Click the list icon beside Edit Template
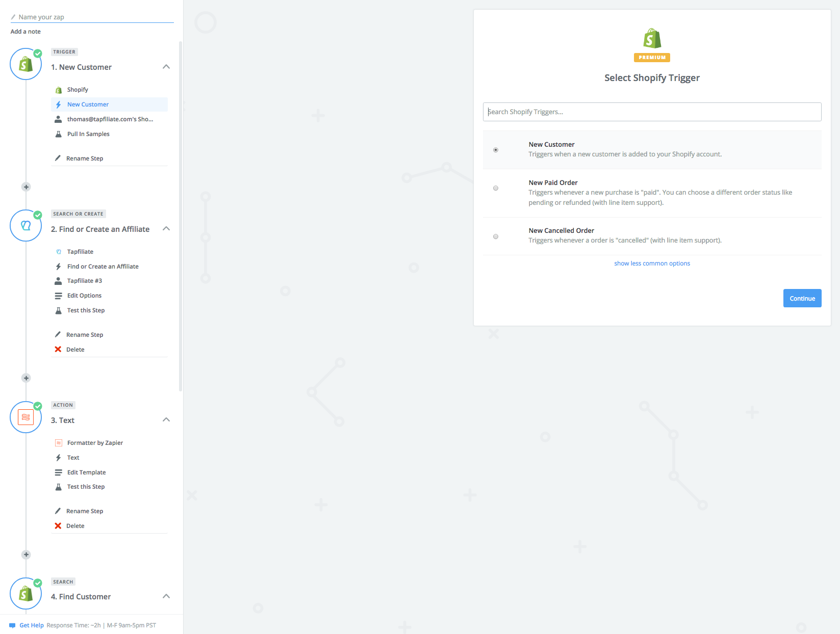 59,472
